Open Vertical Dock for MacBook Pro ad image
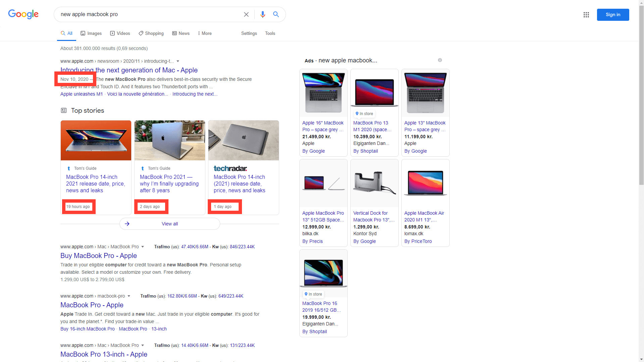Viewport: 644px width, 362px height. 375,183
